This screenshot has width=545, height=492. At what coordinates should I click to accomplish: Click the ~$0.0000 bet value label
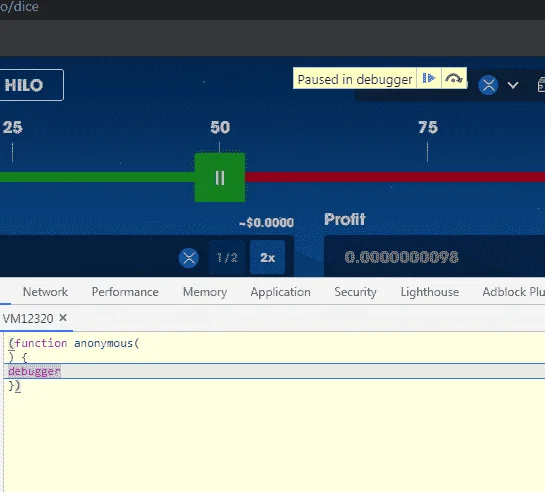267,222
